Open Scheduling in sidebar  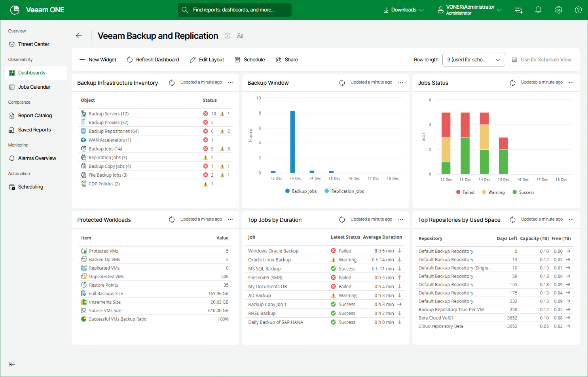pos(36,187)
